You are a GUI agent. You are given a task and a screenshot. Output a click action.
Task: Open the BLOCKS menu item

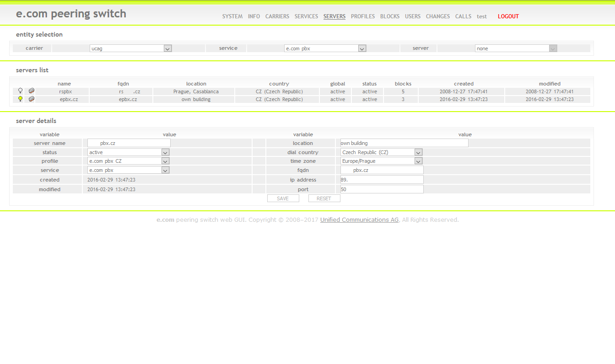(x=390, y=16)
